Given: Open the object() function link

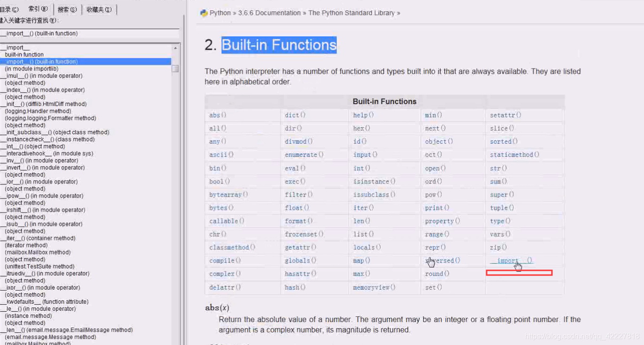Looking at the screenshot, I should tap(439, 141).
